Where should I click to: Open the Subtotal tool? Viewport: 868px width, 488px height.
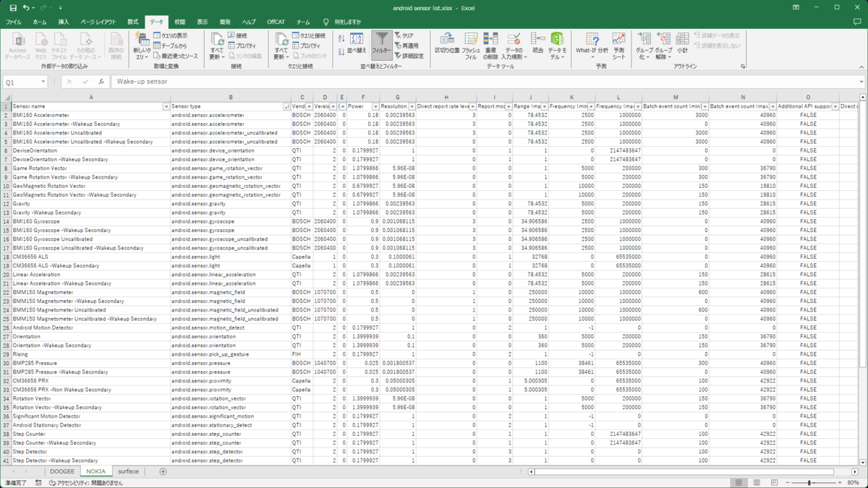682,41
